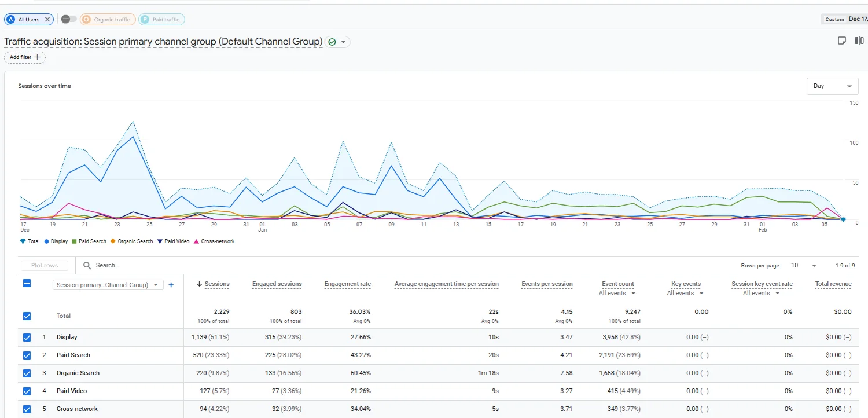The width and height of the screenshot is (868, 418).
Task: Click the search magnifier icon
Action: [87, 266]
